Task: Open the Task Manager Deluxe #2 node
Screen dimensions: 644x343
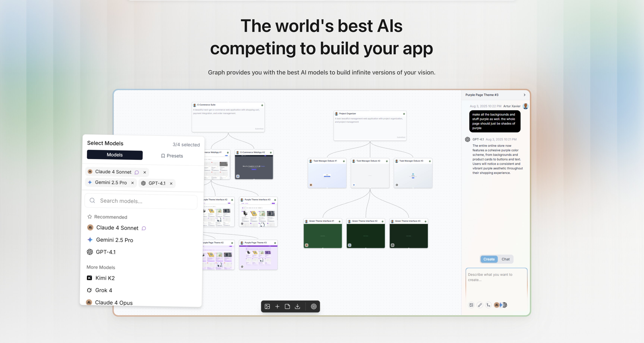Action: pyautogui.click(x=370, y=173)
